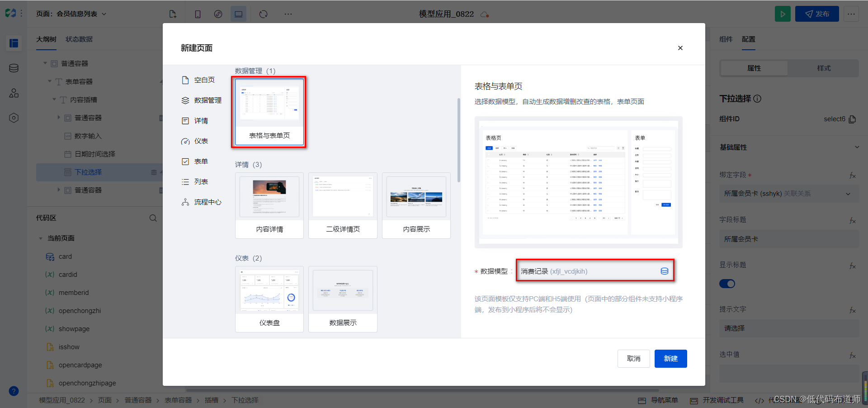The width and height of the screenshot is (868, 408).
Task: Choose the 仪表盘 template thumbnail
Action: 269,299
